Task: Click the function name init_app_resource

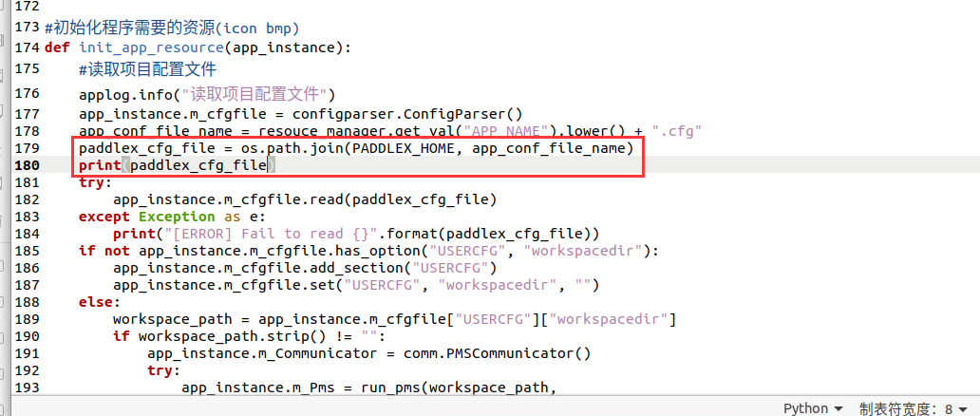Action: [151, 47]
